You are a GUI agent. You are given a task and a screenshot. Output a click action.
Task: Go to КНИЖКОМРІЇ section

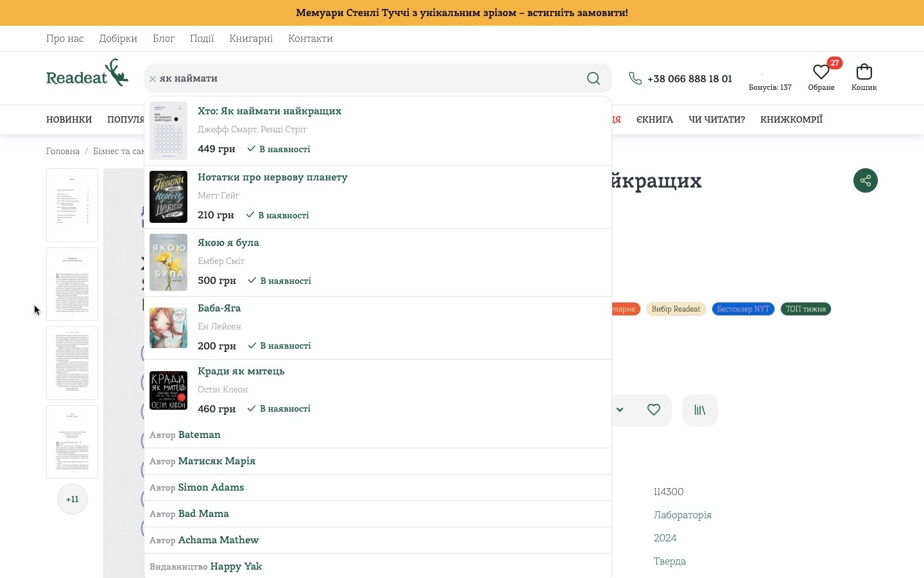791,119
